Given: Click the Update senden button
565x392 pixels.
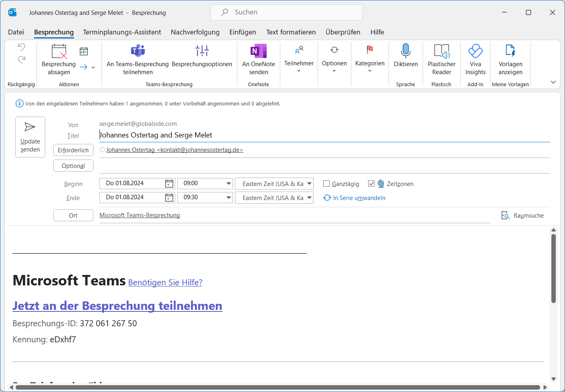Looking at the screenshot, I should tap(30, 137).
